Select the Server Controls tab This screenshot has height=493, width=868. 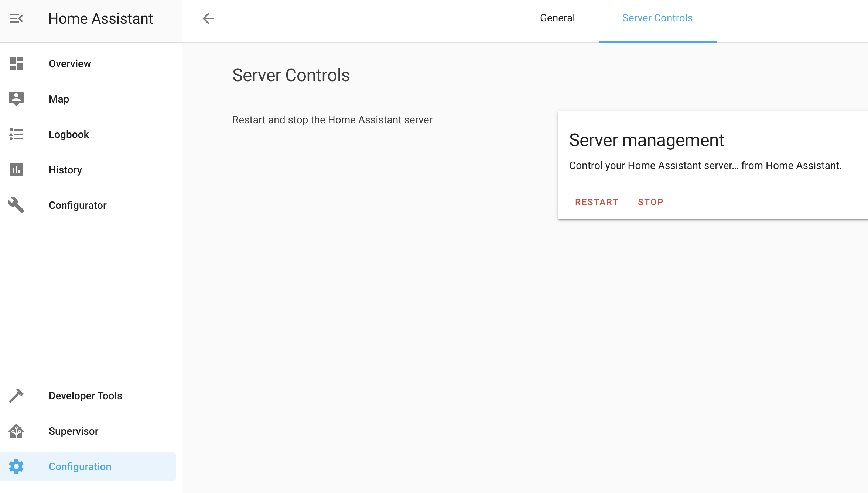[657, 18]
